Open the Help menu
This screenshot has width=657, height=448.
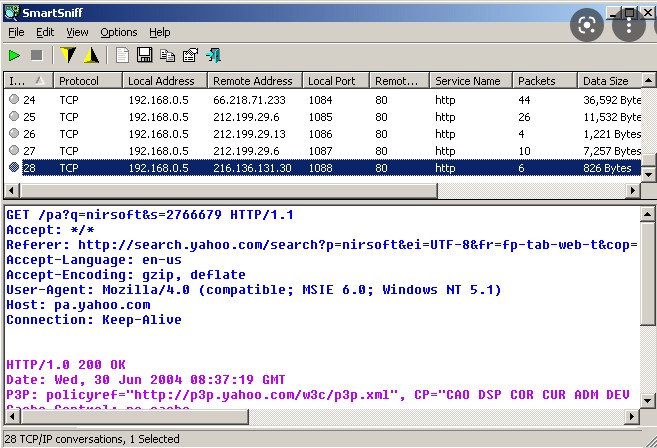[160, 32]
